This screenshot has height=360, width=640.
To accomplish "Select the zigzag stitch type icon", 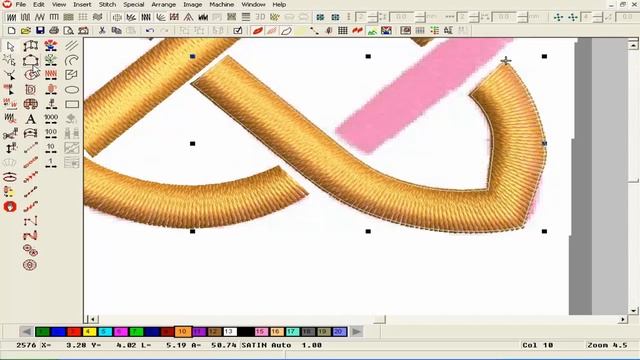I will (x=40, y=17).
